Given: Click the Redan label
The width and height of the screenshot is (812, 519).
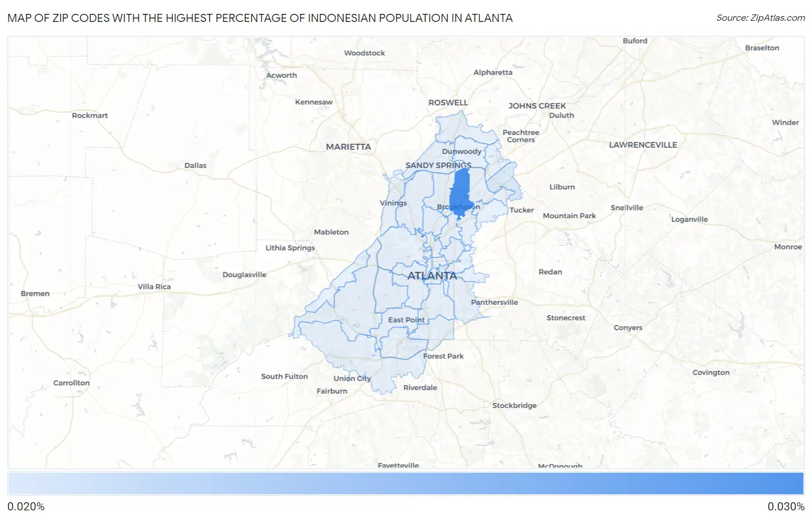Looking at the screenshot, I should (x=550, y=272).
